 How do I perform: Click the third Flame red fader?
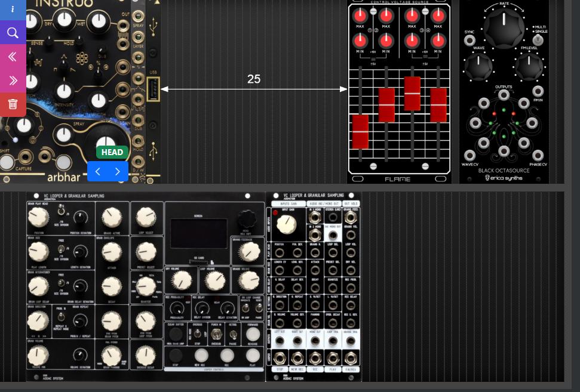(412, 94)
